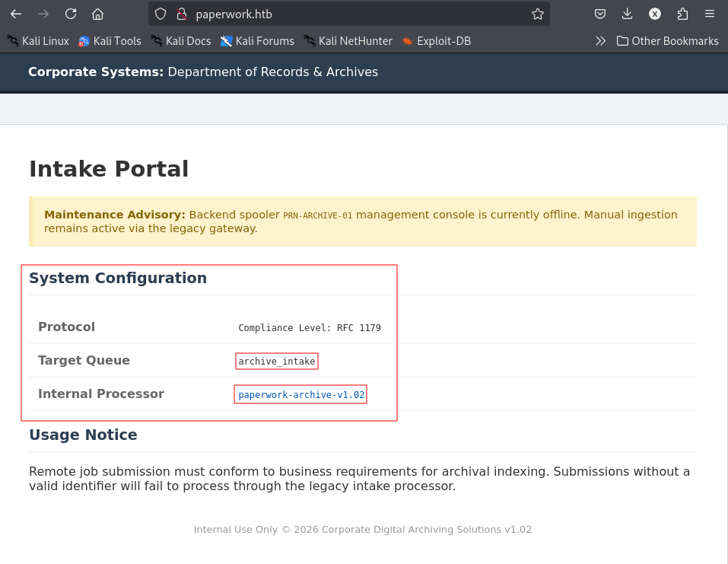Click the Intake Portal heading

(109, 169)
